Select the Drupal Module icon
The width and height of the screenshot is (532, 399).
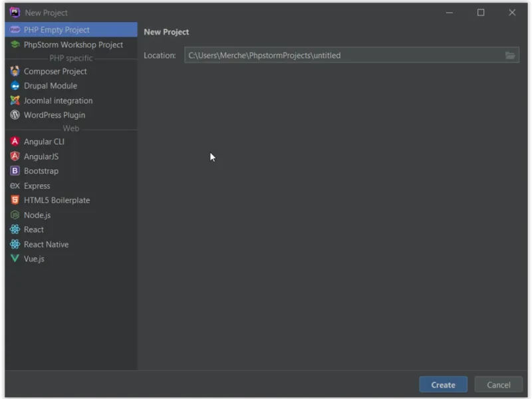(x=15, y=86)
